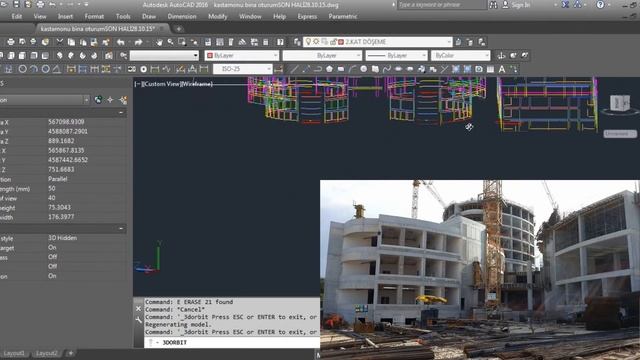Open the linetype ByLayer dropdown
Viewport: 640px width, 360px height.
point(322,56)
